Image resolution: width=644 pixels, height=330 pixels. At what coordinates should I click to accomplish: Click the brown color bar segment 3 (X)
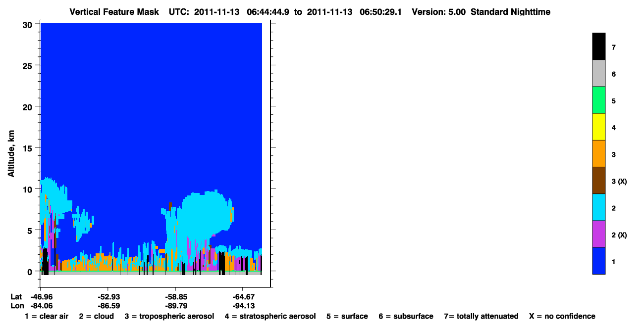(598, 180)
